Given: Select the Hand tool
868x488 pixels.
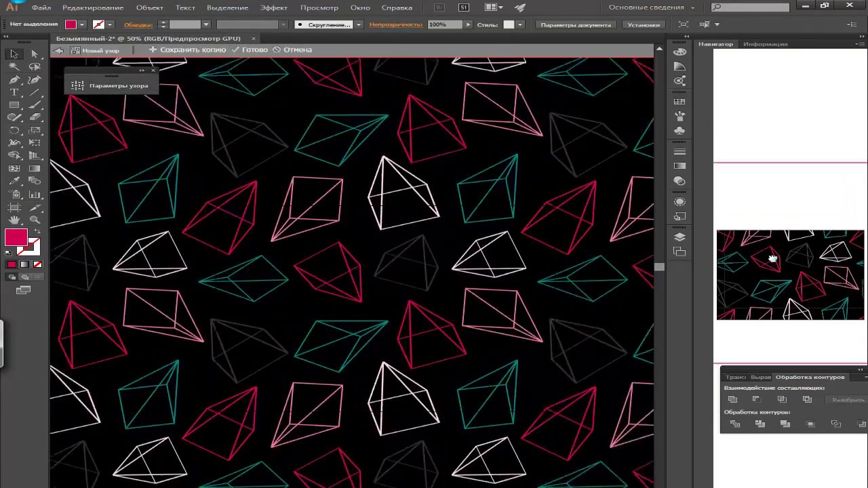Looking at the screenshot, I should tap(14, 220).
